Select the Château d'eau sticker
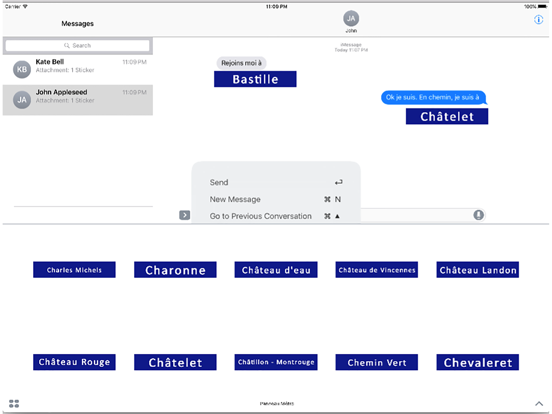 pyautogui.click(x=276, y=270)
